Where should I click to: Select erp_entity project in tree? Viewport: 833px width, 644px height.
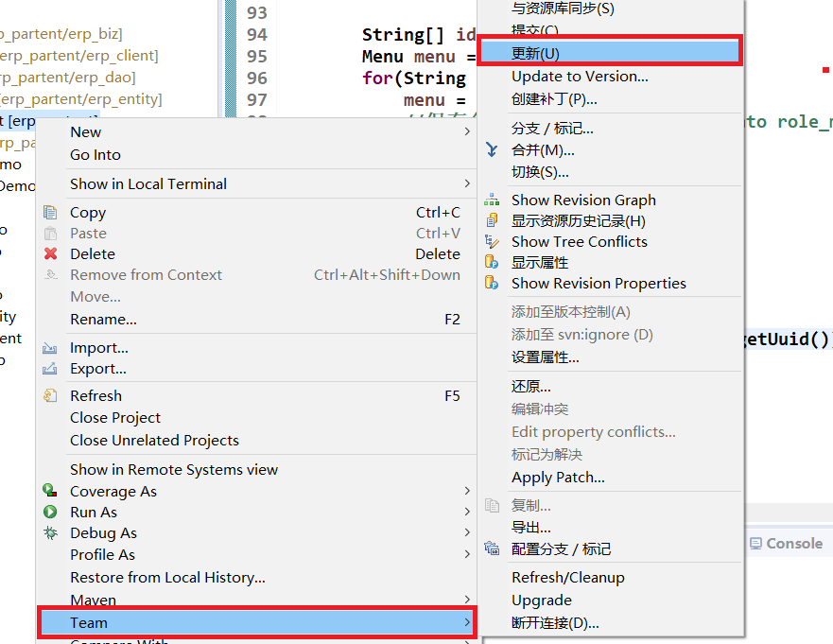tap(80, 99)
